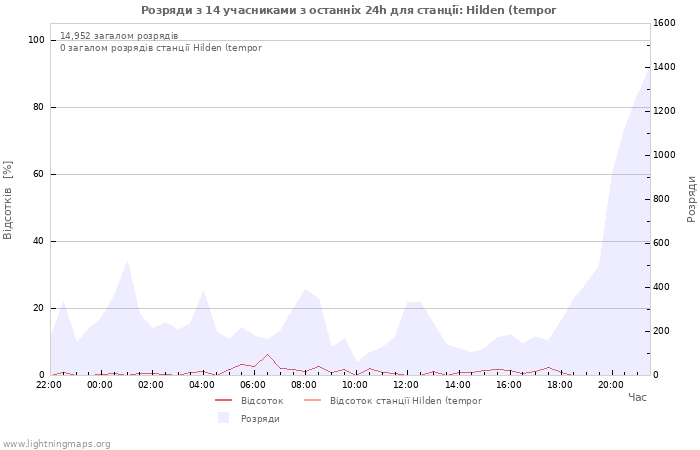Click the Відсотків [%] left axis title
This screenshot has width=700, height=450.
pos(8,200)
